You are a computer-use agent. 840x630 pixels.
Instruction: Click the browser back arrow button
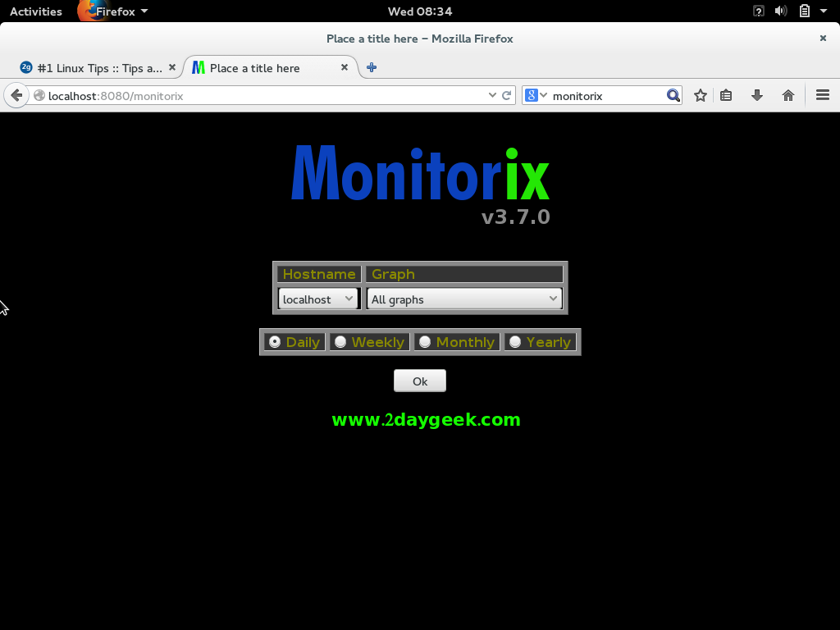point(16,95)
